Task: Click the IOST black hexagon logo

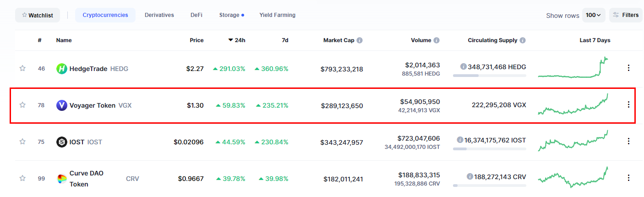Action: pos(62,142)
